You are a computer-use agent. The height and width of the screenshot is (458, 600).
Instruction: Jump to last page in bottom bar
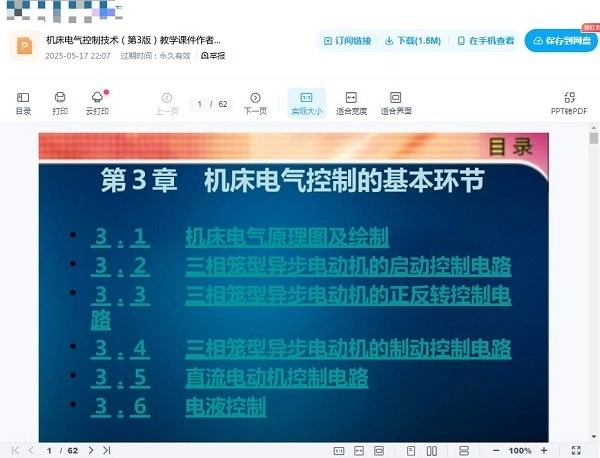(x=106, y=450)
